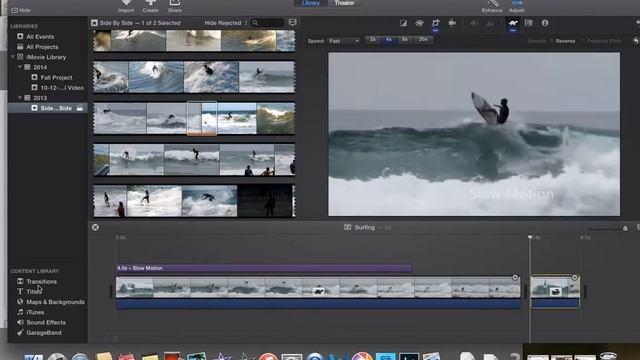Select the Stabilization camera icon

(x=452, y=23)
